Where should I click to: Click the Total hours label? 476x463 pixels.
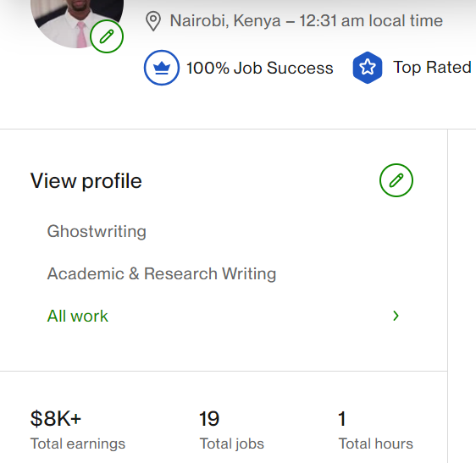click(x=376, y=444)
